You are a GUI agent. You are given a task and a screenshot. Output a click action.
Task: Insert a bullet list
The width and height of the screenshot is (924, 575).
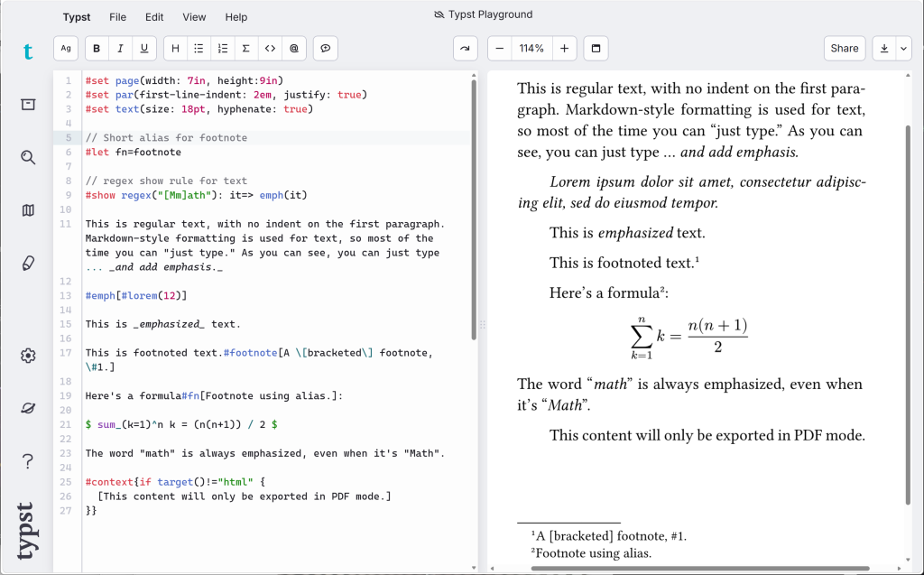(x=199, y=49)
